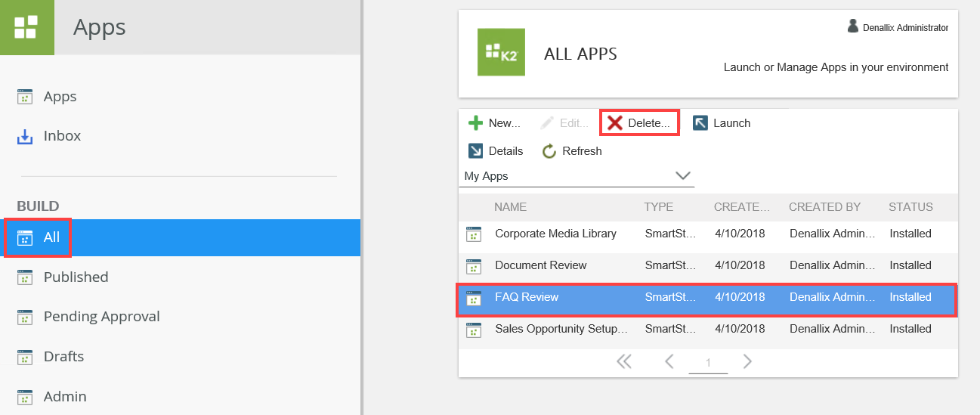Click the Launch arrow icon
Viewport: 980px width, 415px height.
tap(700, 123)
